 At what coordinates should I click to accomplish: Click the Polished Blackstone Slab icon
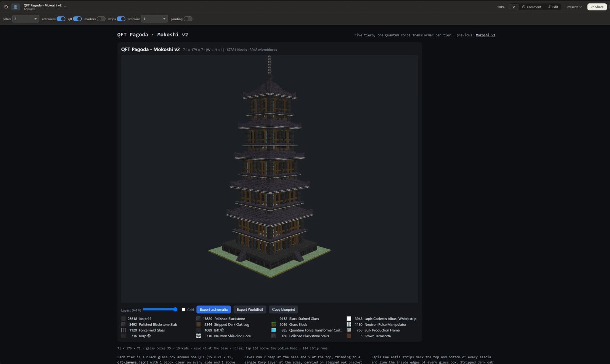coord(124,324)
